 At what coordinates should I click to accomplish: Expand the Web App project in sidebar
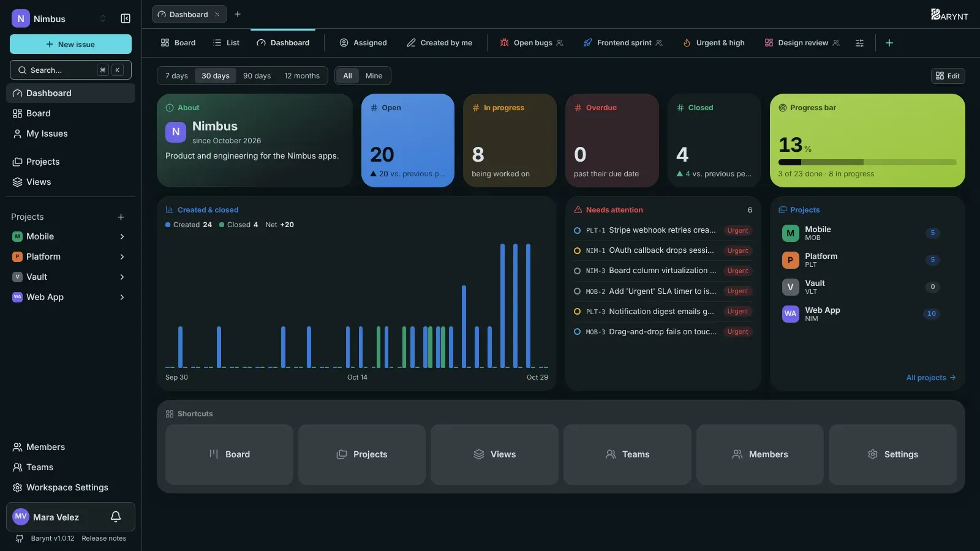pyautogui.click(x=122, y=297)
